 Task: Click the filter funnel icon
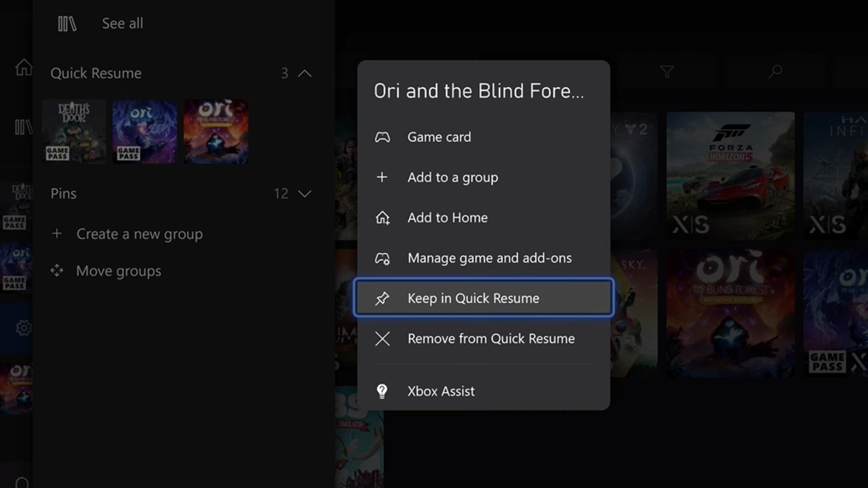tap(667, 71)
